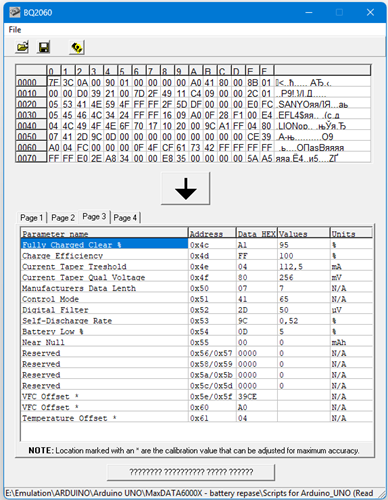Click the down arrow decode button
This screenshot has height=500, width=388.
pyautogui.click(x=185, y=188)
